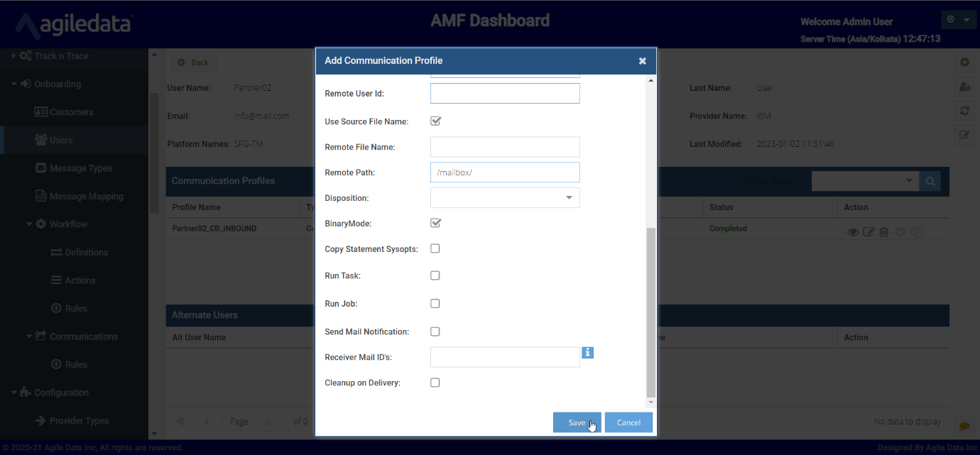This screenshot has width=980, height=455.
Task: Click the Save button
Action: pos(577,422)
